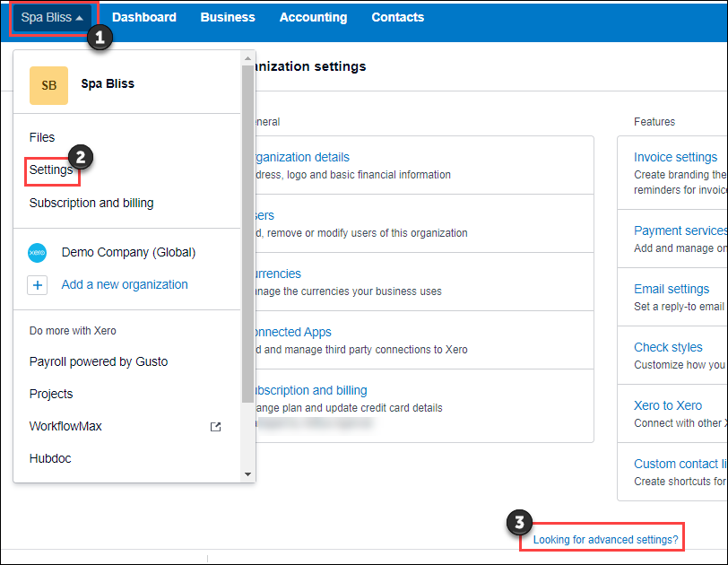Open Settings from the organization menu
This screenshot has width=728, height=565.
51,169
